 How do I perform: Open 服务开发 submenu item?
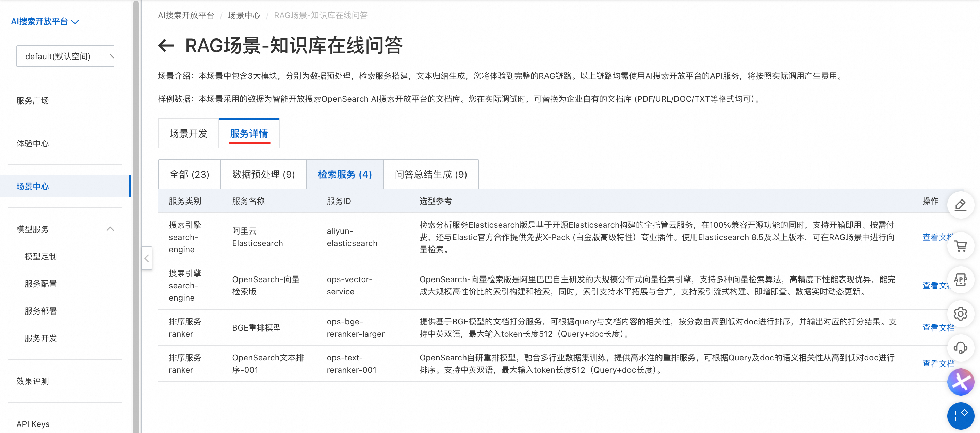click(41, 338)
